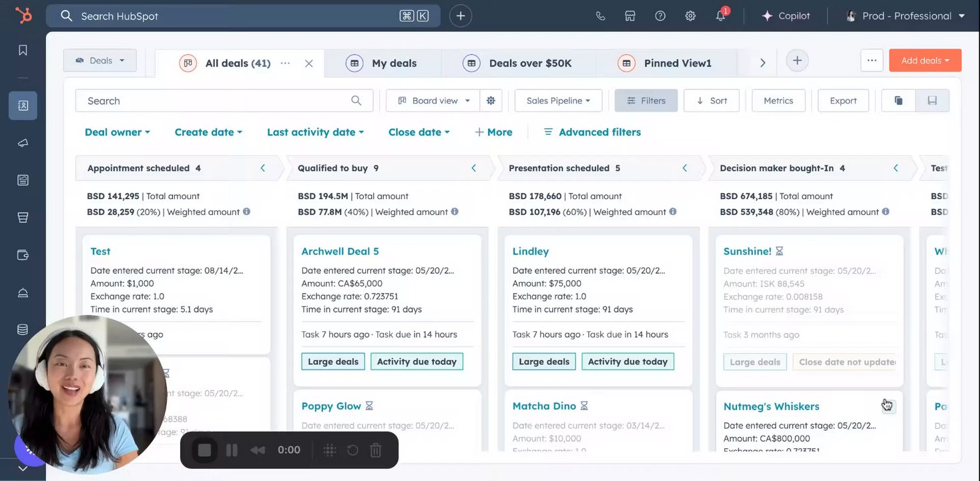This screenshot has width=980, height=481.
Task: Focus the Search HubSpot field
Action: 243,16
